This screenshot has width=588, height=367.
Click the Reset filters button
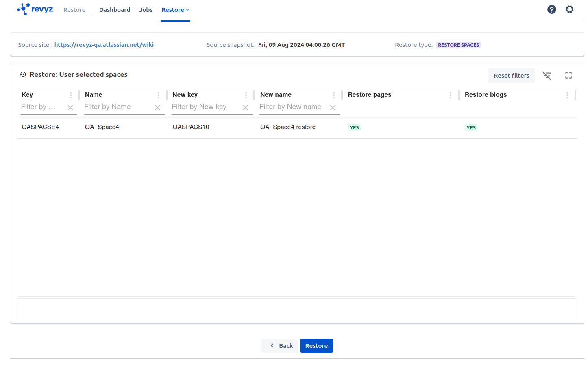[x=511, y=76]
